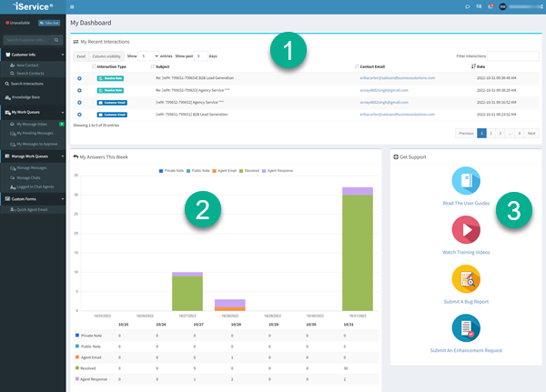The image size is (546, 392).
Task: Expand details of Agency Service customer email row
Action: coord(79,103)
